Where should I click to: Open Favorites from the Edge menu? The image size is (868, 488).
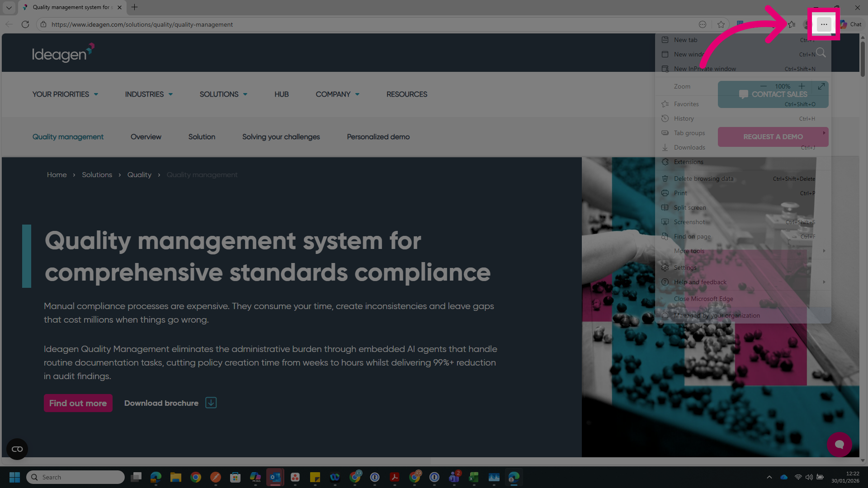coord(743,104)
